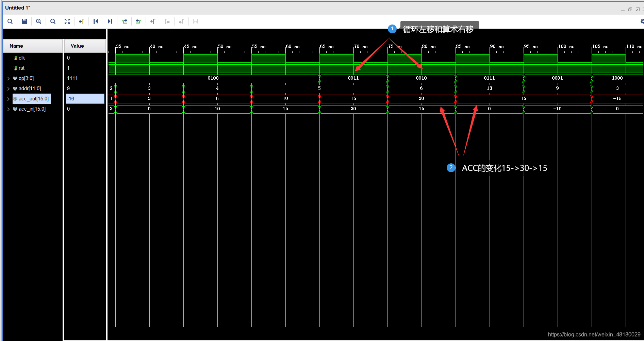This screenshot has height=341, width=644.
Task: Zoom in on the waveform
Action: (x=38, y=21)
